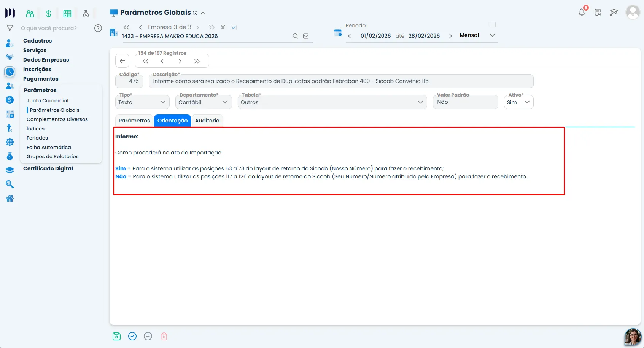Click the green people module icon
Viewport: 644px width, 348px height.
coord(30,14)
